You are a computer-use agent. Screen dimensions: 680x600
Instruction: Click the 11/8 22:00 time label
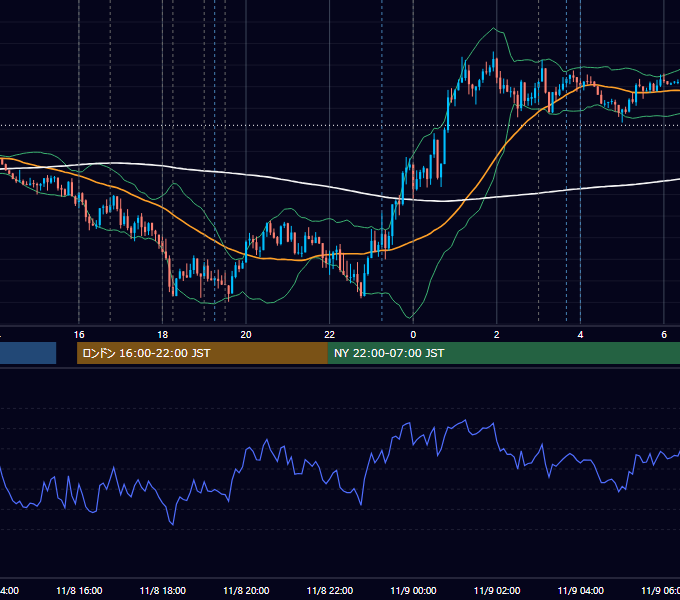330,590
